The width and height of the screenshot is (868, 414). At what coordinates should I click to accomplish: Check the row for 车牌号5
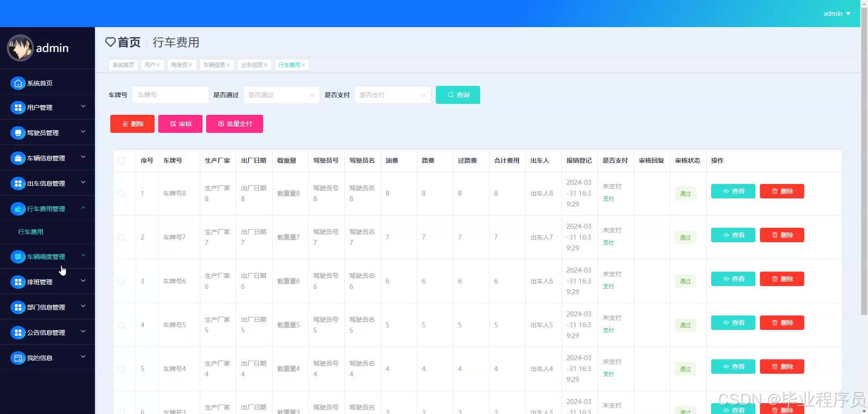click(121, 325)
